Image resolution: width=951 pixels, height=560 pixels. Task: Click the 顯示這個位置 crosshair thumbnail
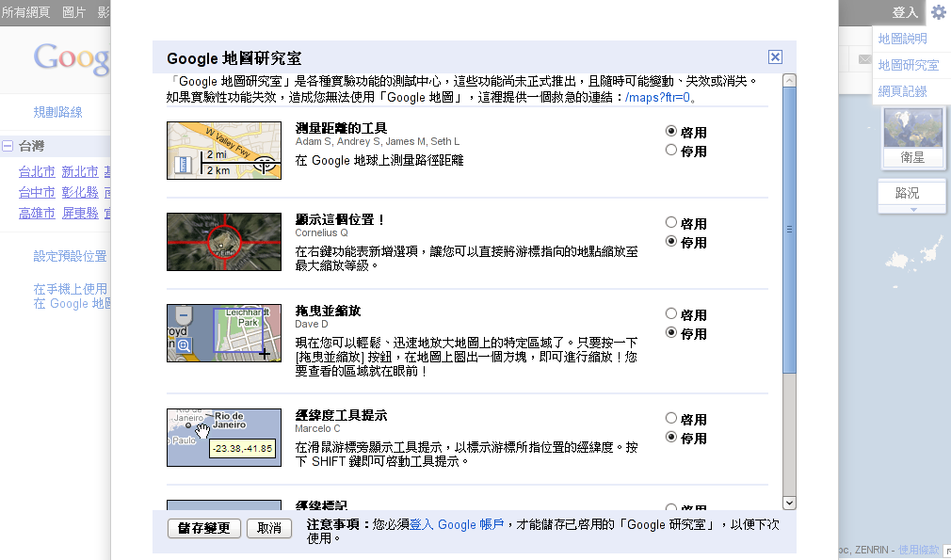pos(224,242)
